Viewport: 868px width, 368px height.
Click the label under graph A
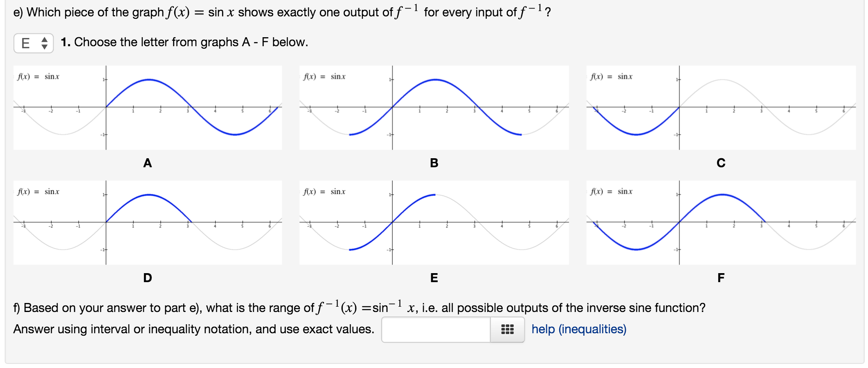click(147, 163)
